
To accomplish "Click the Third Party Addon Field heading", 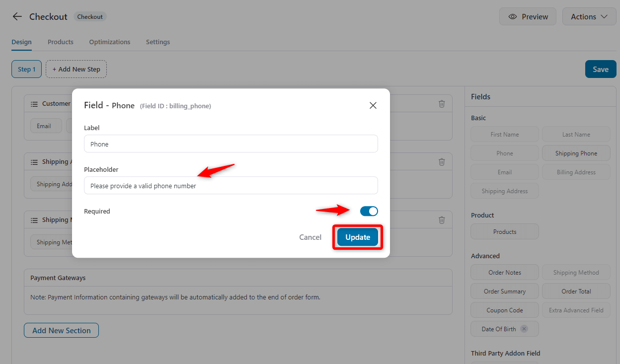I will (506, 354).
